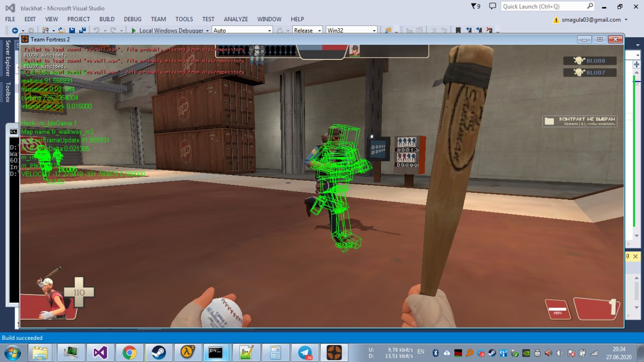
Task: Open Telegram from the taskbar
Action: click(305, 352)
